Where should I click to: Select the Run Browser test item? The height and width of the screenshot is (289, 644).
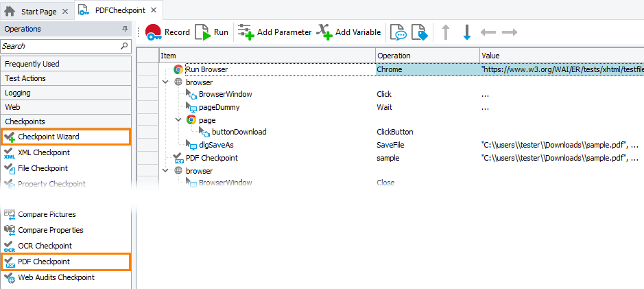(206, 69)
